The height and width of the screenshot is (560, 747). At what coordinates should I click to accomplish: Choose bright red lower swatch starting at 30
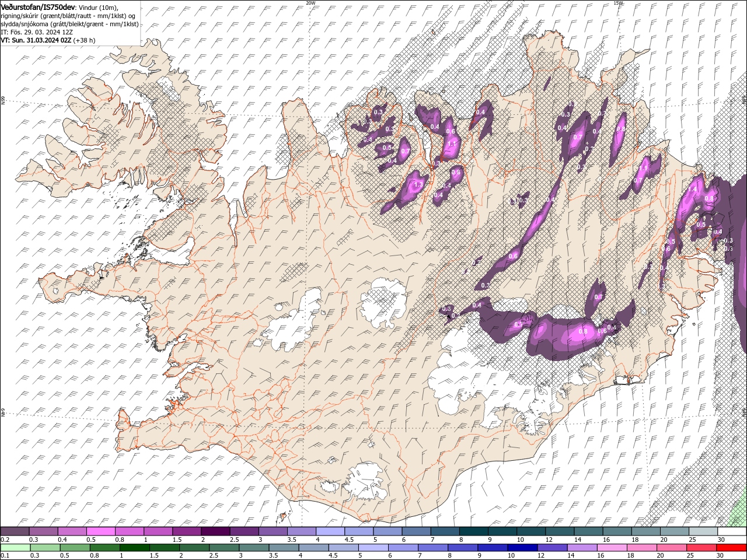click(x=731, y=548)
